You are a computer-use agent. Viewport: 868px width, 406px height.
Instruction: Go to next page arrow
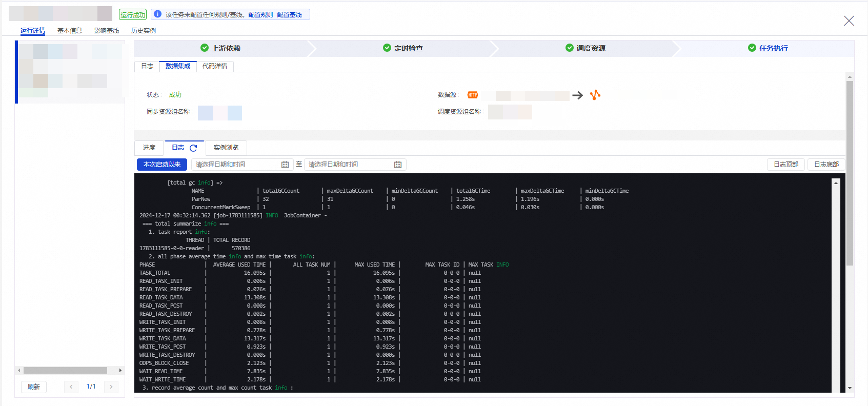coord(111,387)
